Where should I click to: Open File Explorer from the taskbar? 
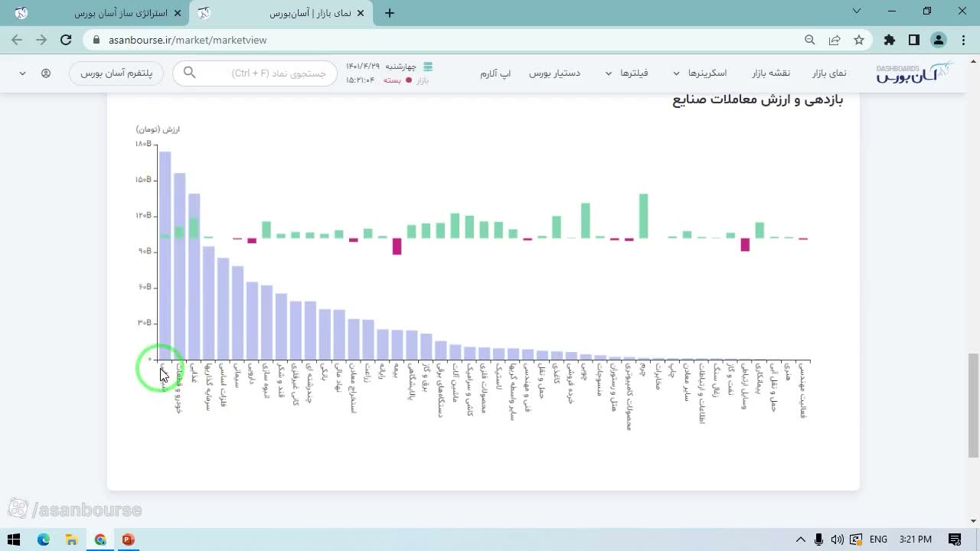(x=72, y=540)
